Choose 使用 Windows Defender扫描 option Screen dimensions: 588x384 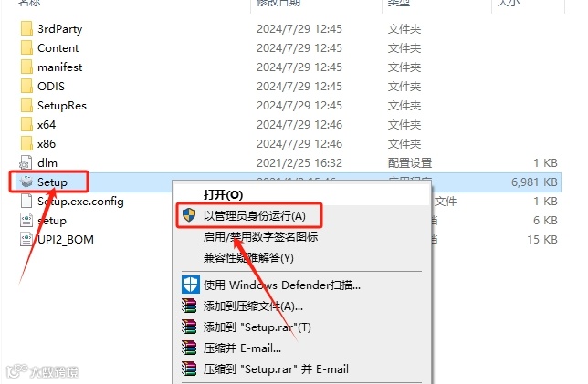281,285
